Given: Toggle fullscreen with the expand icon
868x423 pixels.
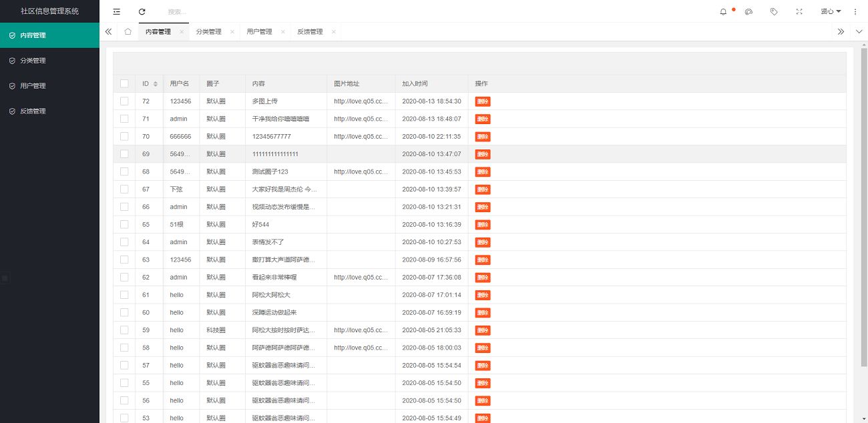Looking at the screenshot, I should click(799, 11).
